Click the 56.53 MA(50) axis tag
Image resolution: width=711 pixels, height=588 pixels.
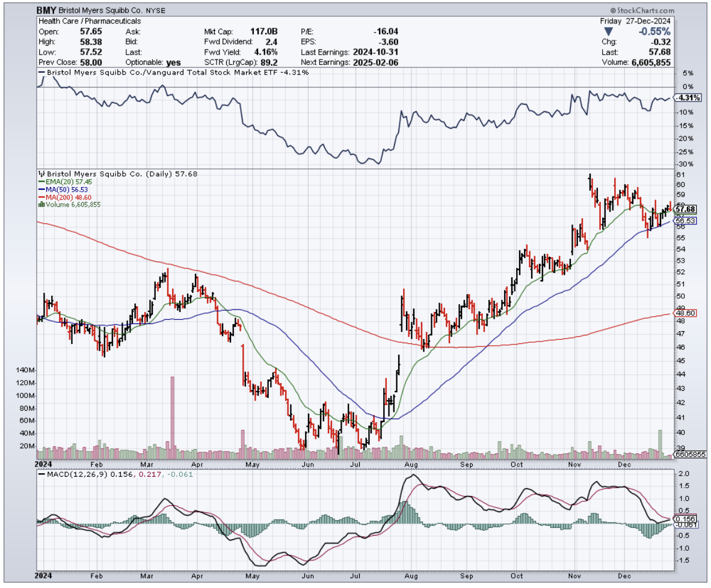coord(686,221)
